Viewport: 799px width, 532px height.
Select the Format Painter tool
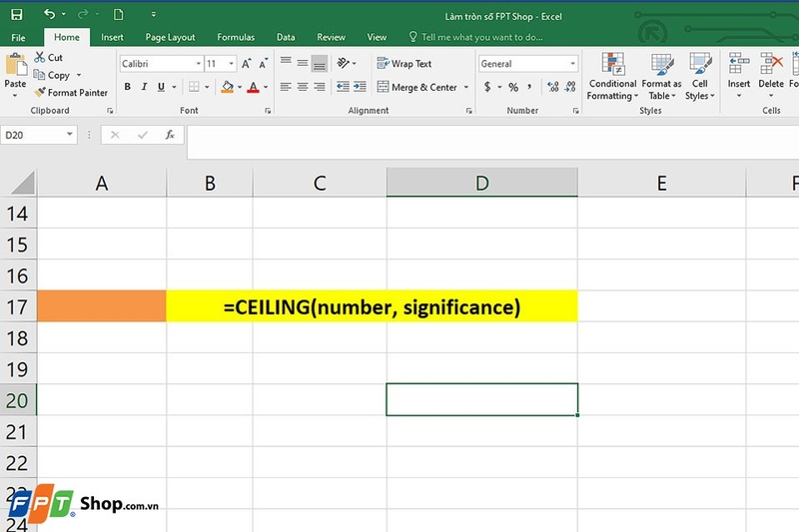click(71, 93)
